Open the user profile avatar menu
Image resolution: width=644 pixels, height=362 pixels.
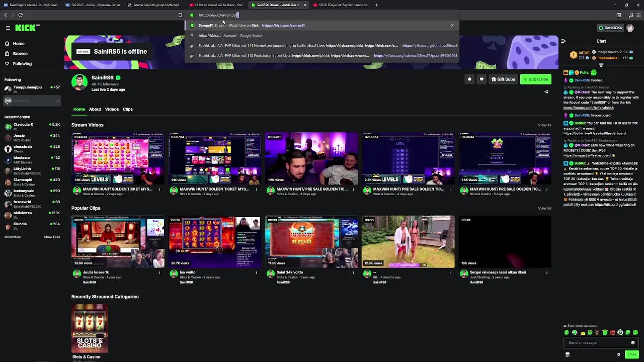tap(630, 28)
